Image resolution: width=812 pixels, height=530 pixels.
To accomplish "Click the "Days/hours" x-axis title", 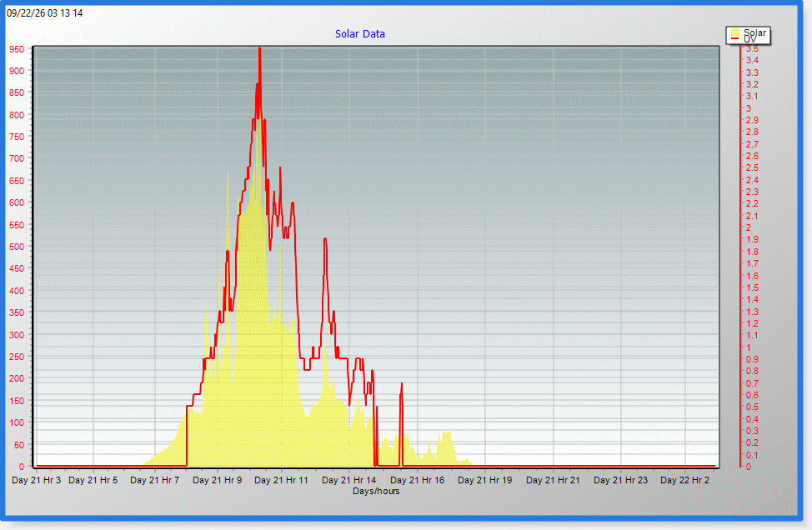I will [376, 491].
